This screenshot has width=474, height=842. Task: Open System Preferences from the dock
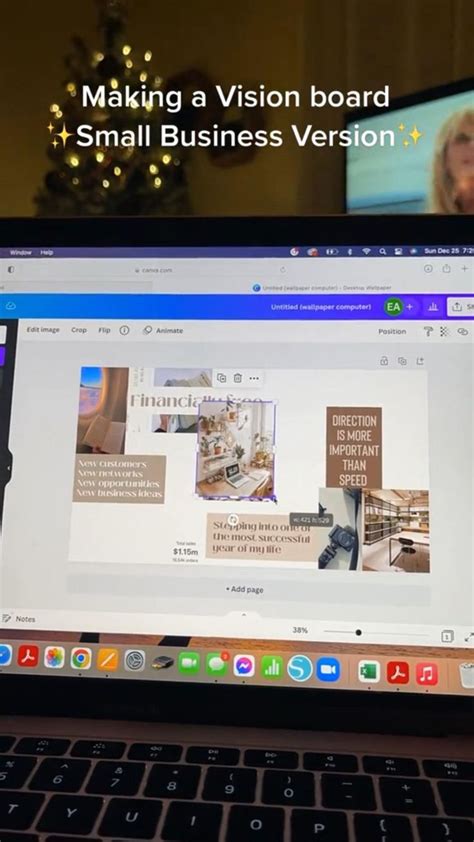pos(135,660)
